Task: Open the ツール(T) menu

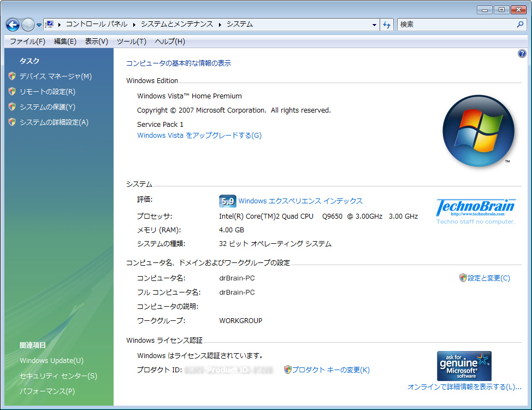Action: tap(131, 42)
